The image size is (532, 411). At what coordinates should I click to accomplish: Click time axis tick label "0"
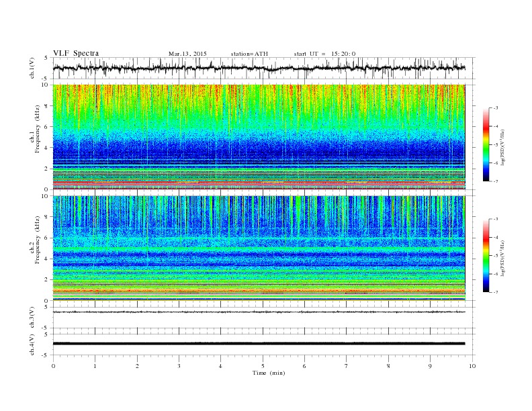pos(53,366)
